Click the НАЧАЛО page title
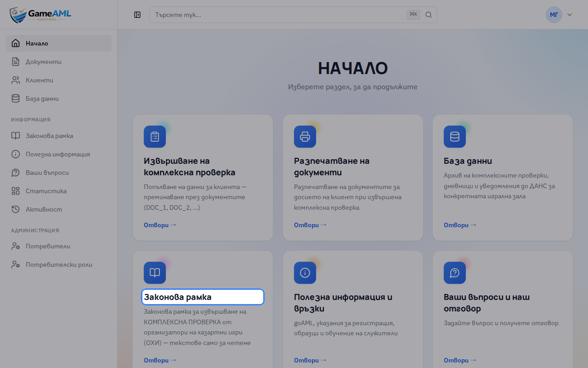The height and width of the screenshot is (368, 588). 353,68
